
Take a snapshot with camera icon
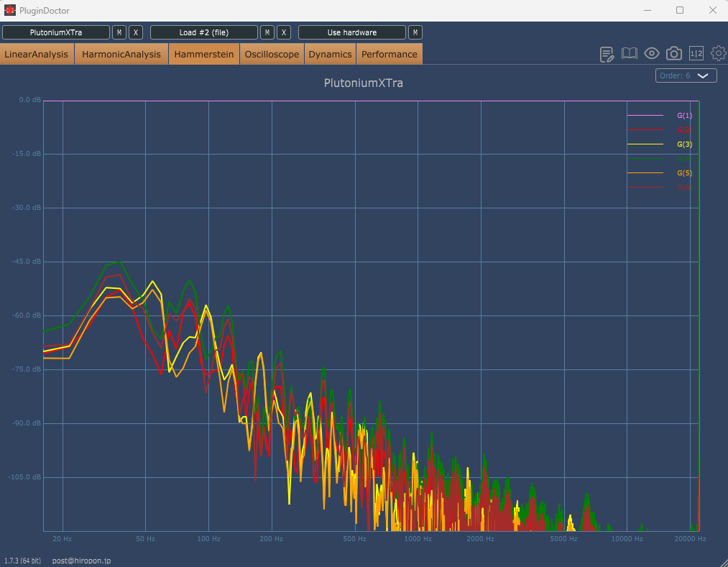tap(673, 54)
